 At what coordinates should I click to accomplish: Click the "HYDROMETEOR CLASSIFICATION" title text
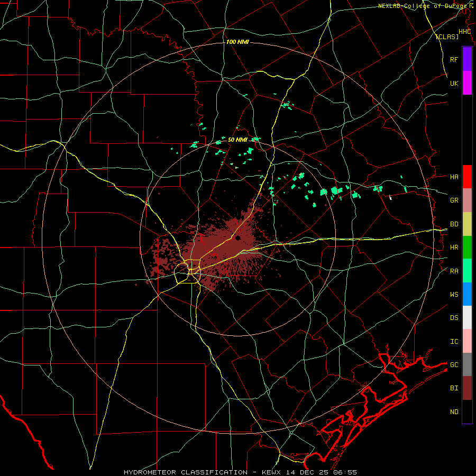(186, 472)
